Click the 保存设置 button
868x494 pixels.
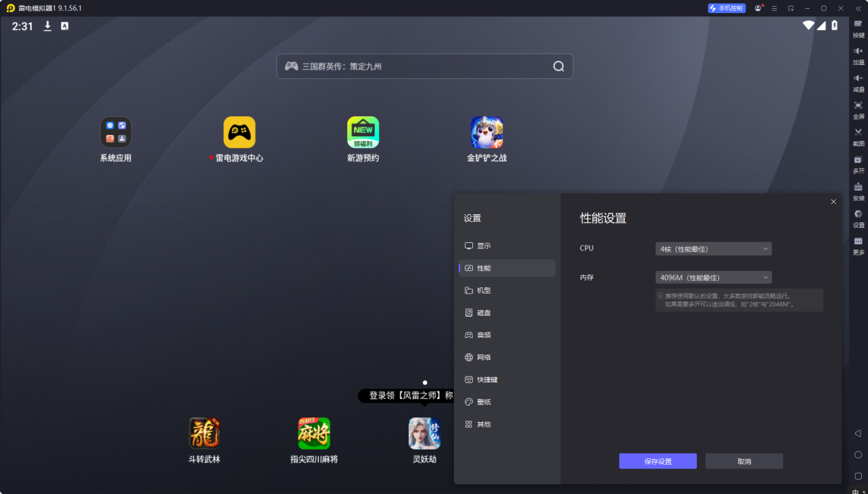click(658, 461)
